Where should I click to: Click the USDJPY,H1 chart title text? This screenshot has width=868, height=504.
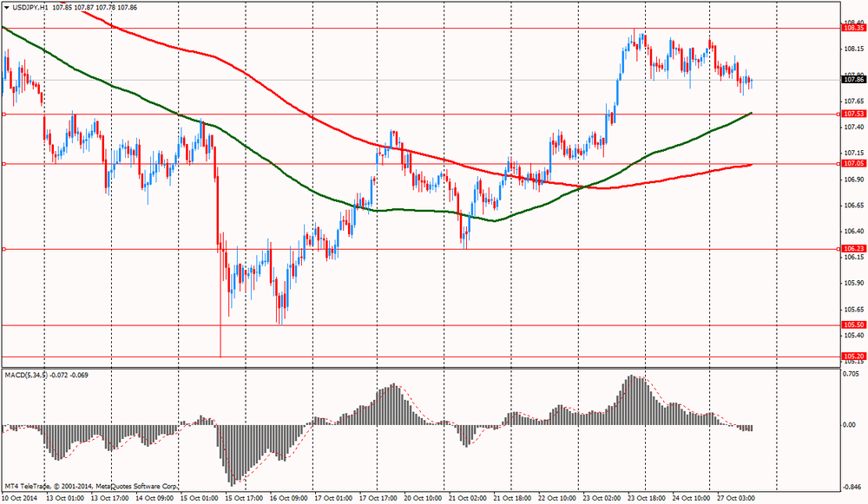pos(31,7)
